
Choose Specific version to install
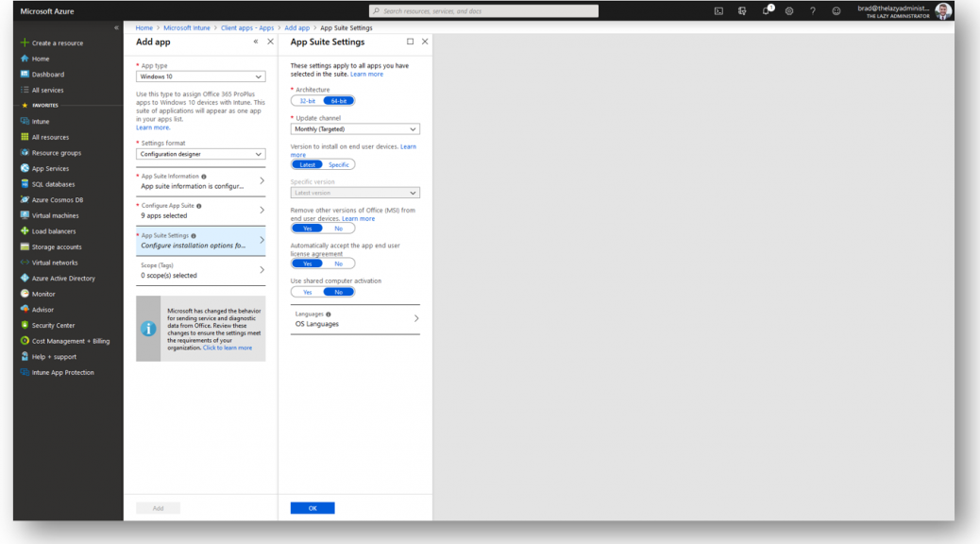click(x=339, y=164)
